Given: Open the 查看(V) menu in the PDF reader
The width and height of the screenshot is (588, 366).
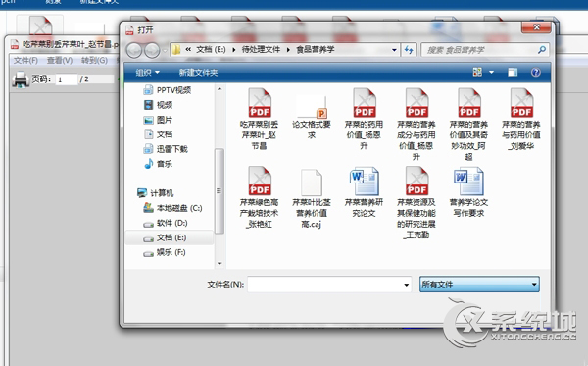Looking at the screenshot, I should click(x=60, y=60).
